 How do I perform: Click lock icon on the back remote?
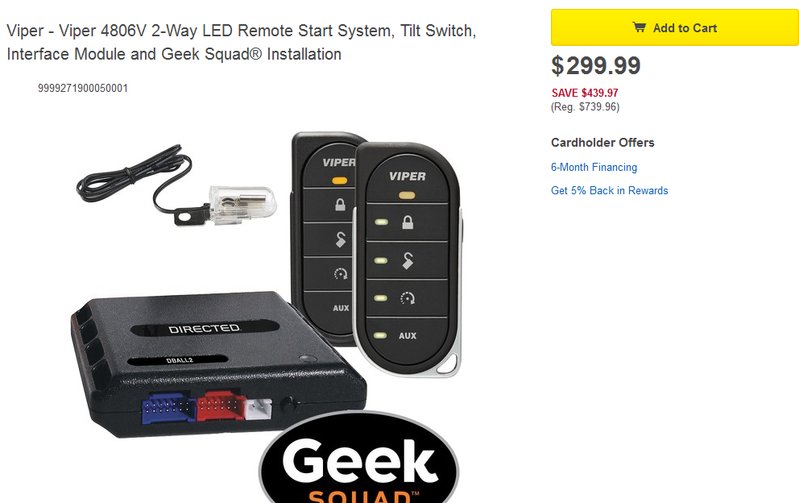pyautogui.click(x=340, y=204)
